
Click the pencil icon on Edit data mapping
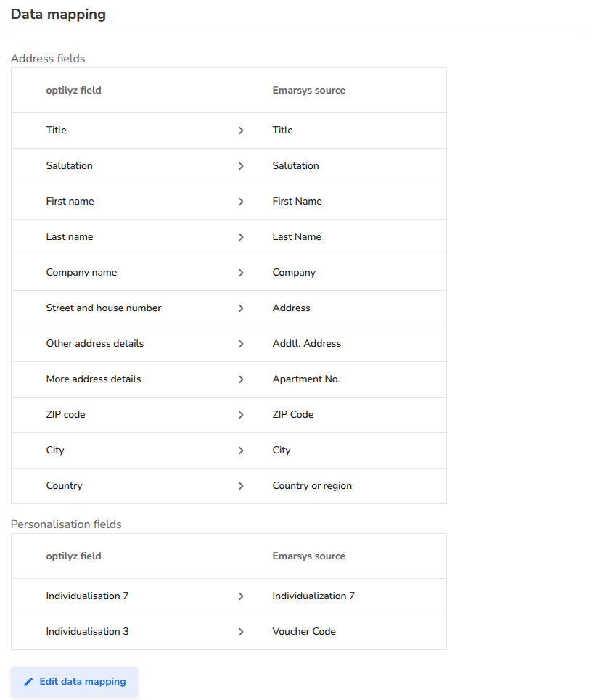tap(28, 682)
